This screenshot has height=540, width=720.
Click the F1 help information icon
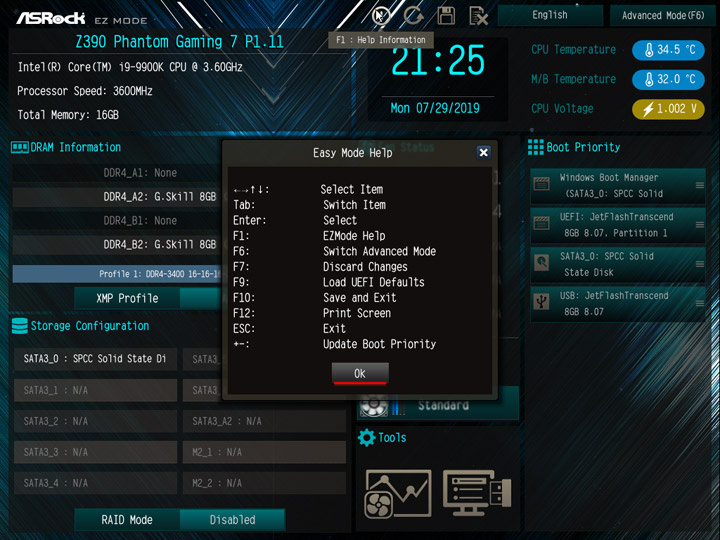point(381,16)
